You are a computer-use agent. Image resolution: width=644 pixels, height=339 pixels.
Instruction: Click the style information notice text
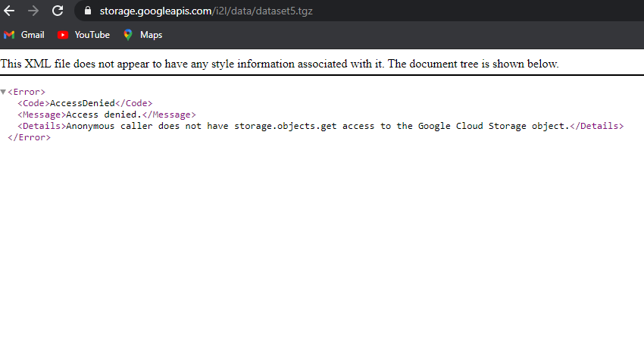point(279,64)
